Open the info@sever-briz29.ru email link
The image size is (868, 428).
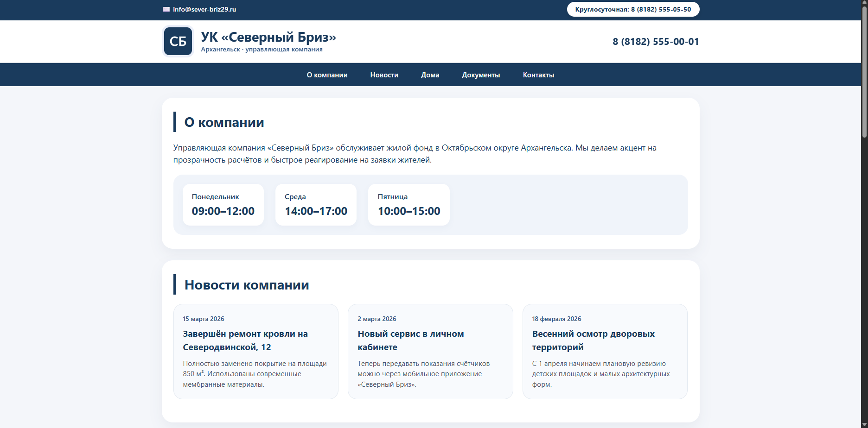coord(204,9)
